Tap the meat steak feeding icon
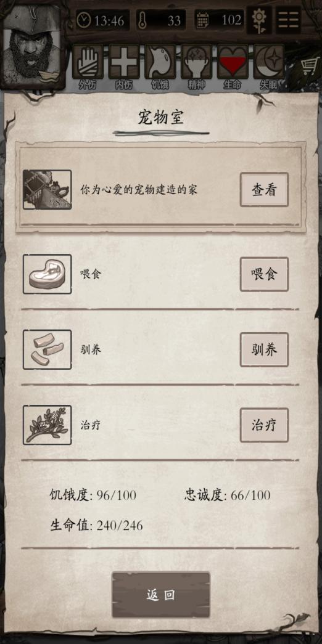The width and height of the screenshot is (322, 644). 47,274
